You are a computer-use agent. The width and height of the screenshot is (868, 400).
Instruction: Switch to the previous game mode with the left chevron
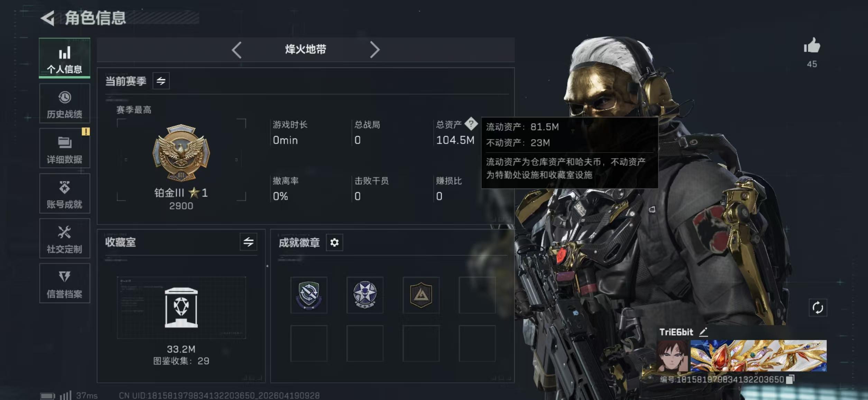coord(237,50)
